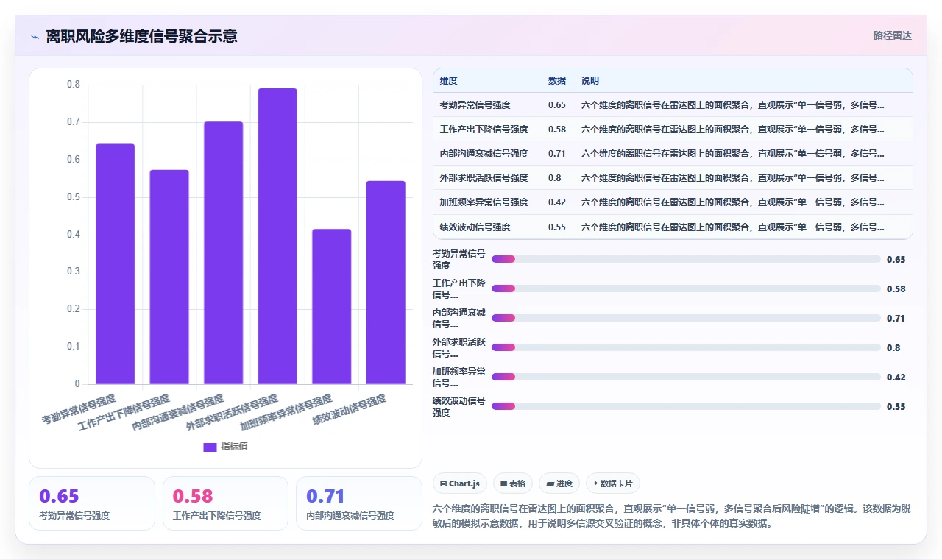
Task: Click the 说明 column header
Action: click(590, 81)
